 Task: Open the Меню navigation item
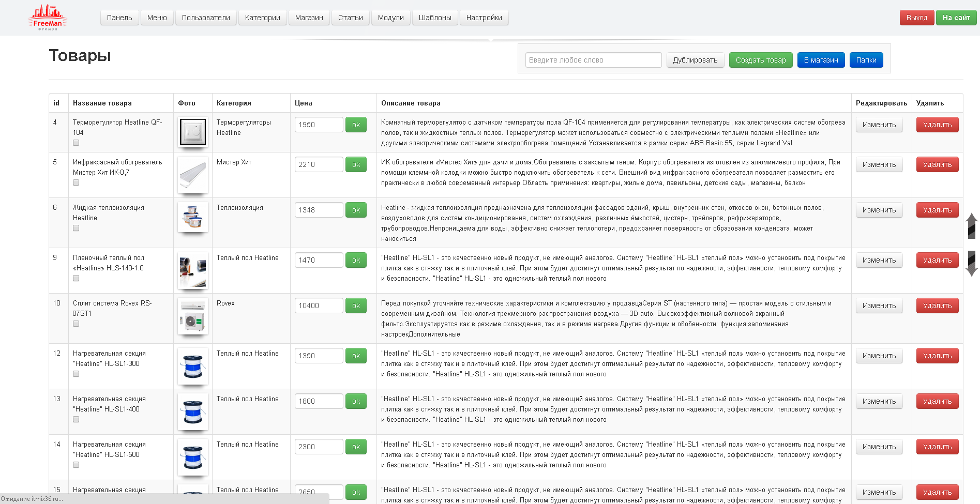coord(157,18)
